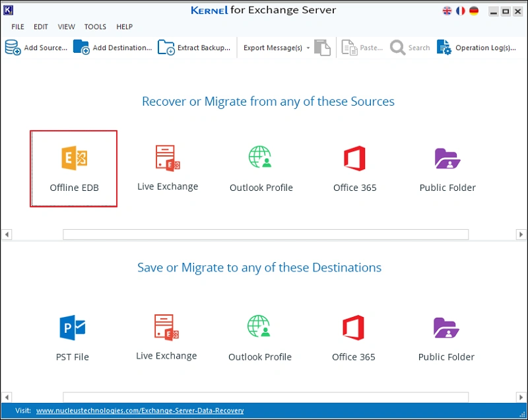The width and height of the screenshot is (528, 420).
Task: Choose Office 365 as source
Action: 354,158
